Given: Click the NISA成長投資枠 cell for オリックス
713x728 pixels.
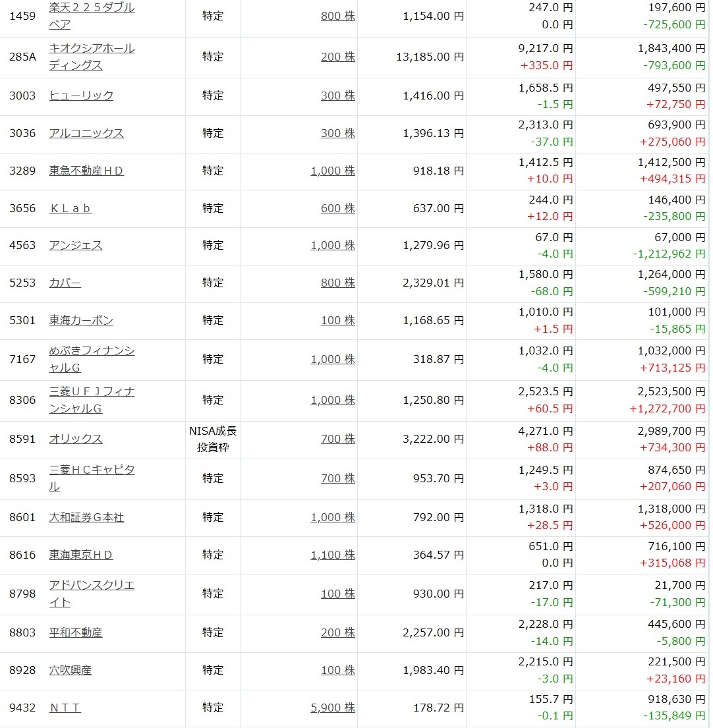Looking at the screenshot, I should point(213,439).
